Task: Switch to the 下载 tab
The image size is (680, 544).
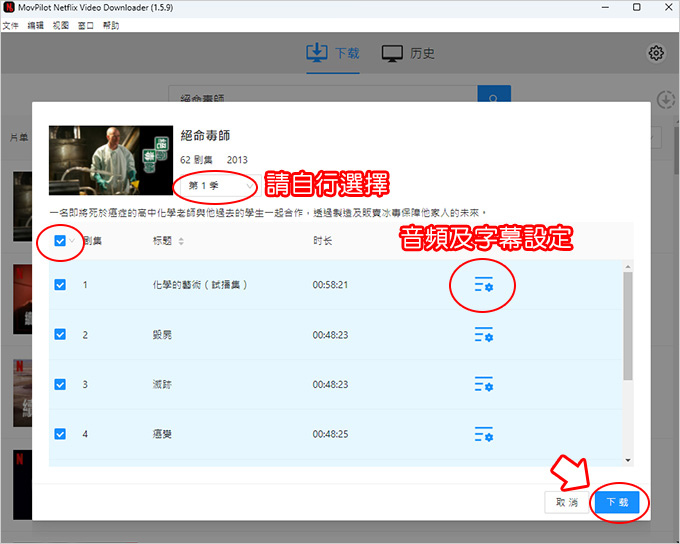Action: click(x=333, y=53)
